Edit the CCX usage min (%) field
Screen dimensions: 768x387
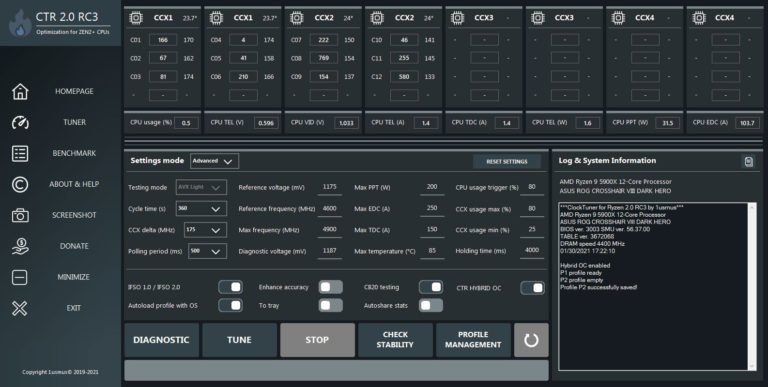click(532, 230)
